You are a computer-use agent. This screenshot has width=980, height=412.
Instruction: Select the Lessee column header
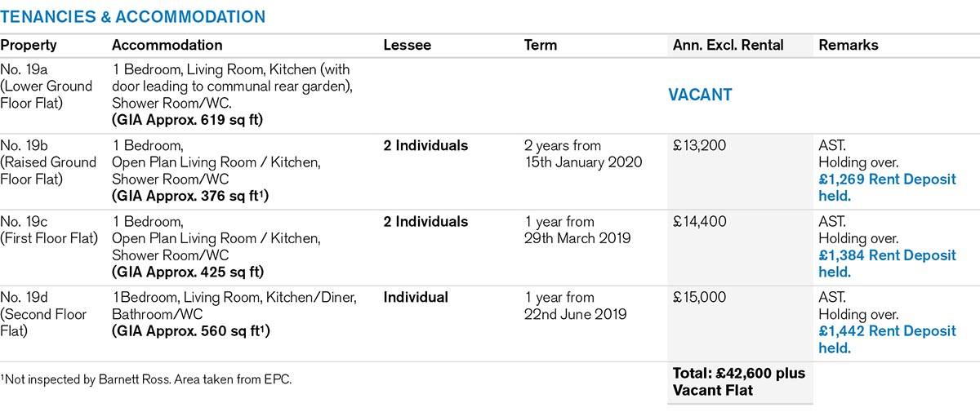[x=407, y=46]
